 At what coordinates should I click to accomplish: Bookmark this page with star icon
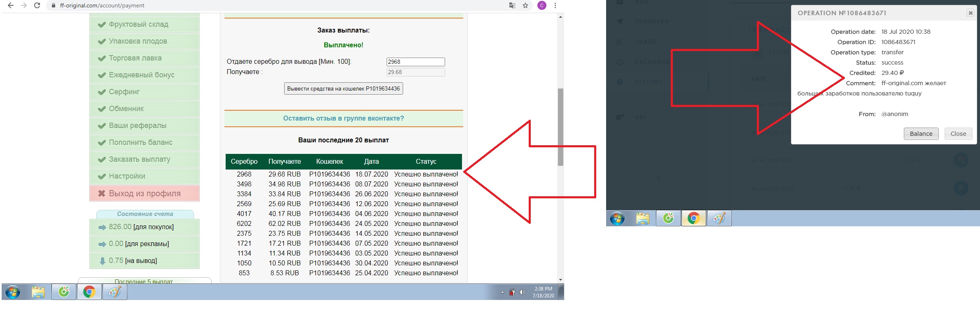525,5
